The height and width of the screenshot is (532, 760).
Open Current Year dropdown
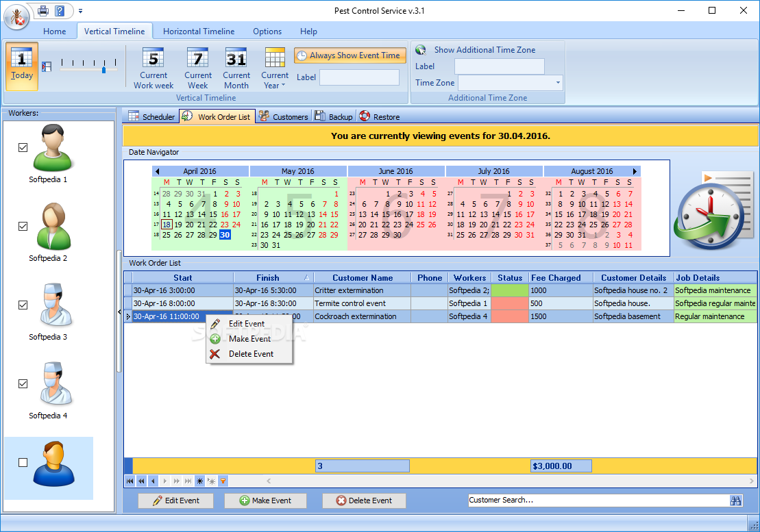(275, 68)
